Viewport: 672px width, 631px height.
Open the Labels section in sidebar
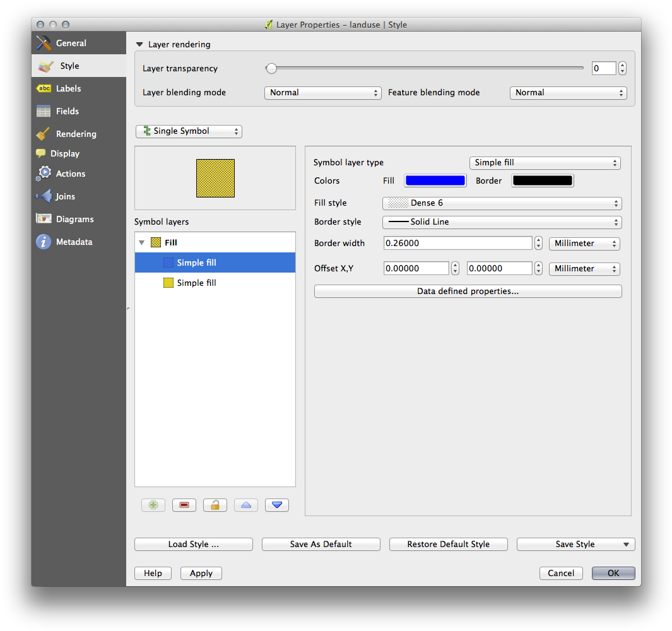(68, 88)
